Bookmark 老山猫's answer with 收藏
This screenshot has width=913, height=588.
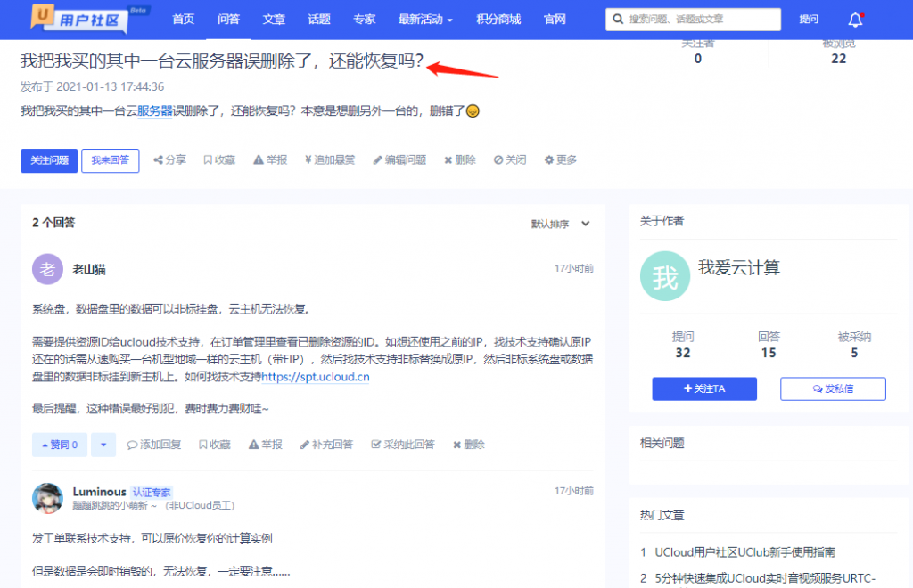pyautogui.click(x=215, y=445)
